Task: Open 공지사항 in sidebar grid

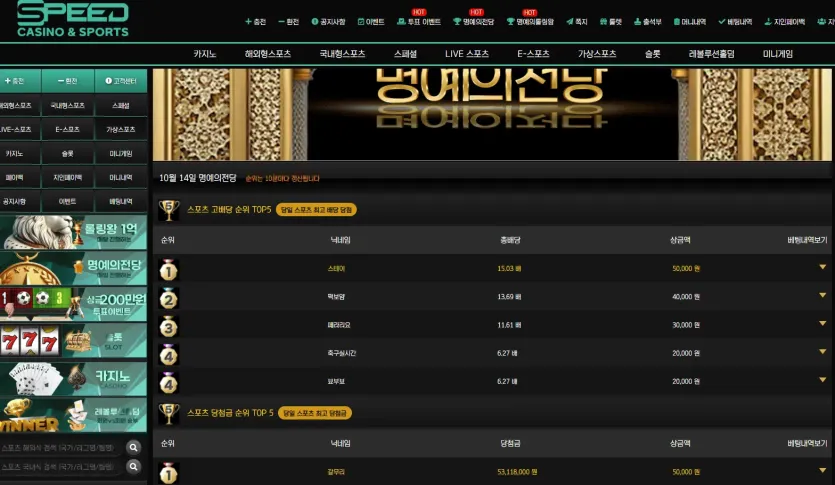Action: click(20, 201)
